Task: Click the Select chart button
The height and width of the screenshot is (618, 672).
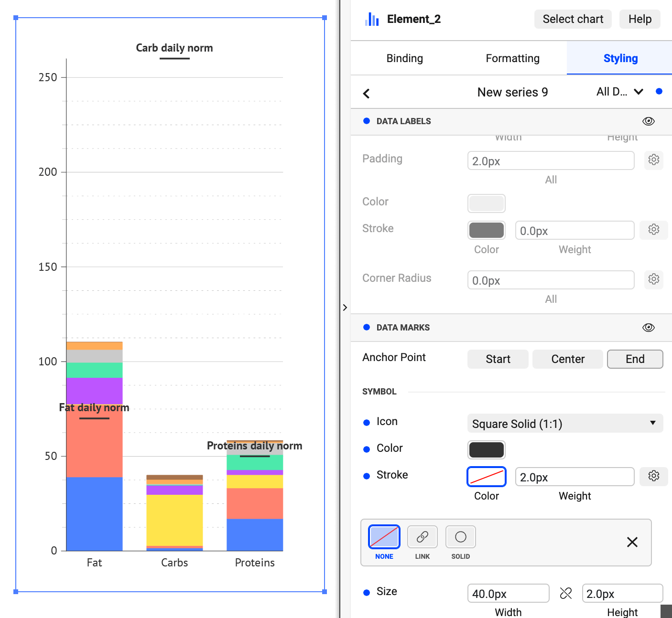Action: [573, 19]
